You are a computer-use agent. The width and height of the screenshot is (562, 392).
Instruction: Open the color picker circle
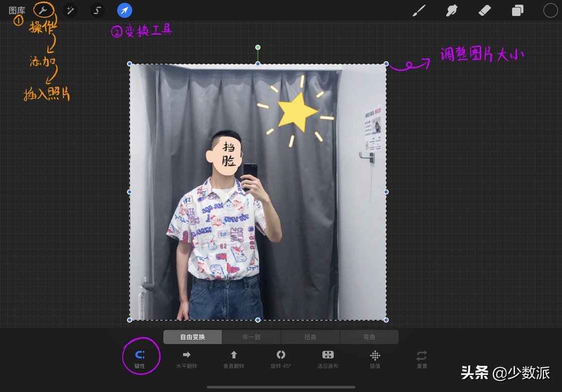550,10
